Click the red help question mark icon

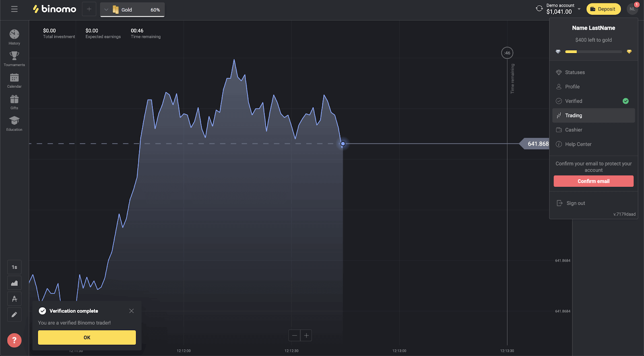pos(14,340)
